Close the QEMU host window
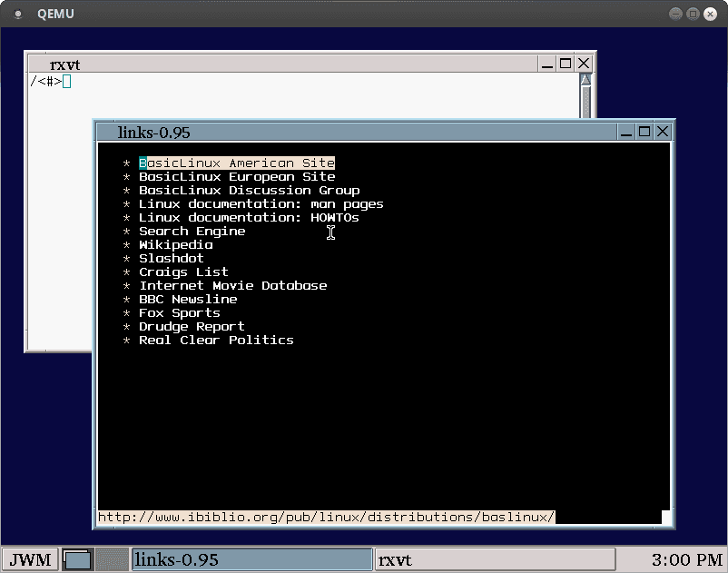 coord(710,14)
